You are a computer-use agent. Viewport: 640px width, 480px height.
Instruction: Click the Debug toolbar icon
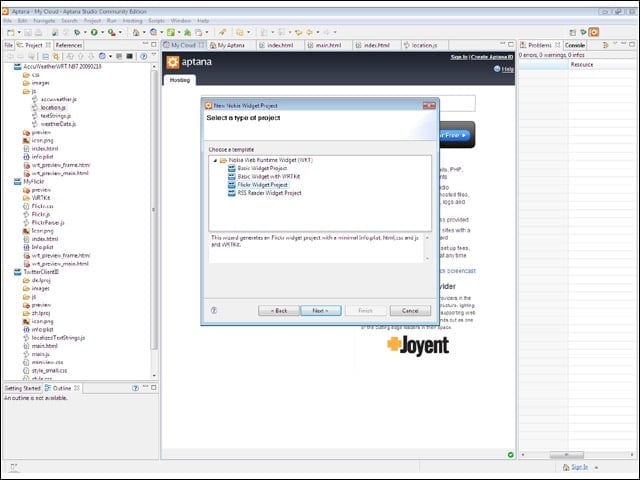coord(77,32)
